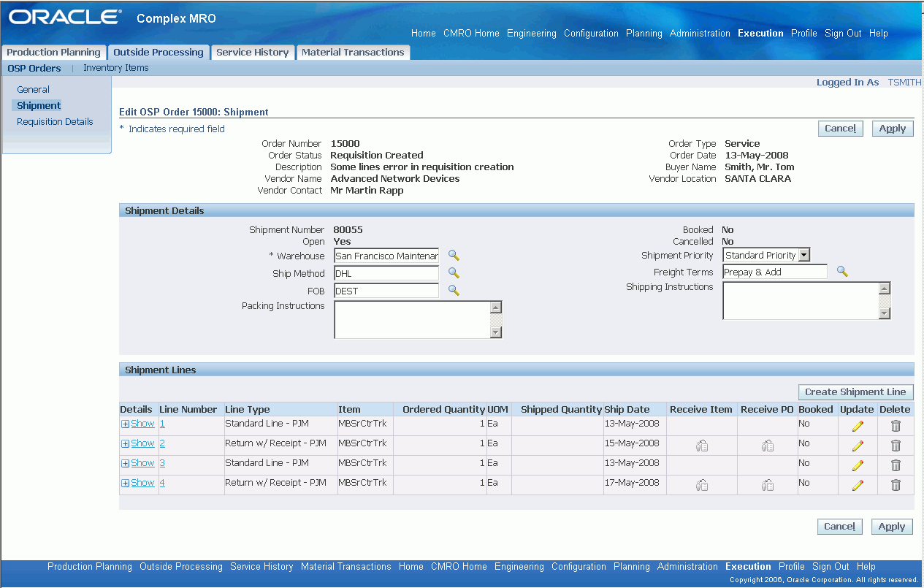Open Administration in top navigation
This screenshot has width=924, height=588.
[x=700, y=34]
